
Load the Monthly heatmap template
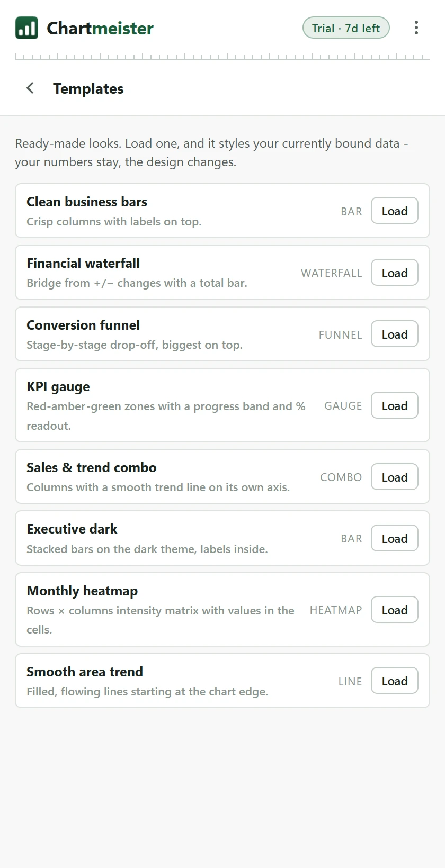pyautogui.click(x=395, y=610)
